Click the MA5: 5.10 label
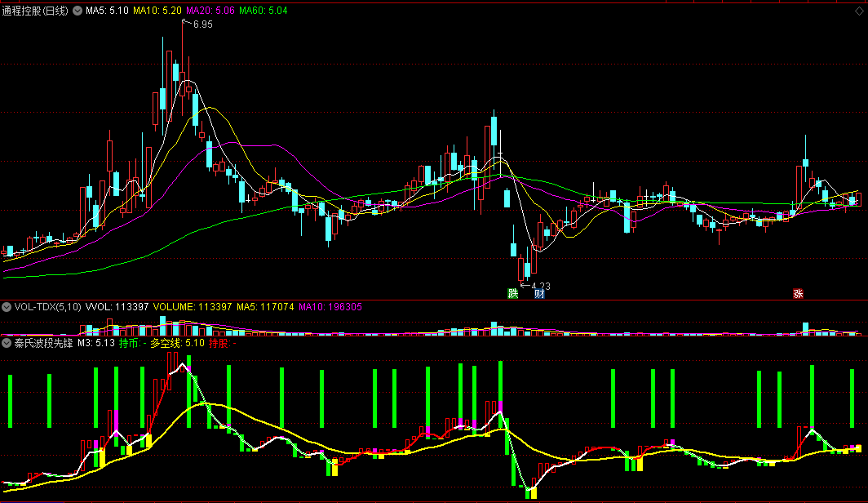868x503 pixels. tap(107, 11)
